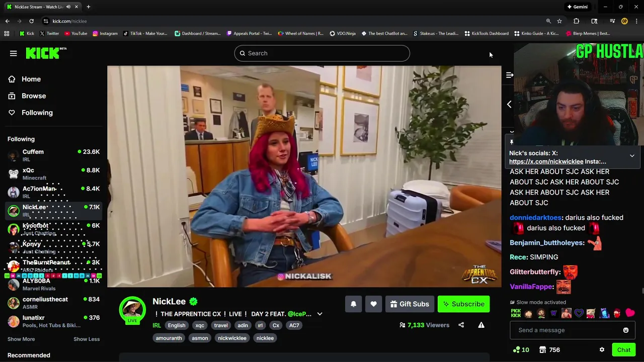
Task: Open the VDO.Ninja bookmark
Action: coord(343,34)
